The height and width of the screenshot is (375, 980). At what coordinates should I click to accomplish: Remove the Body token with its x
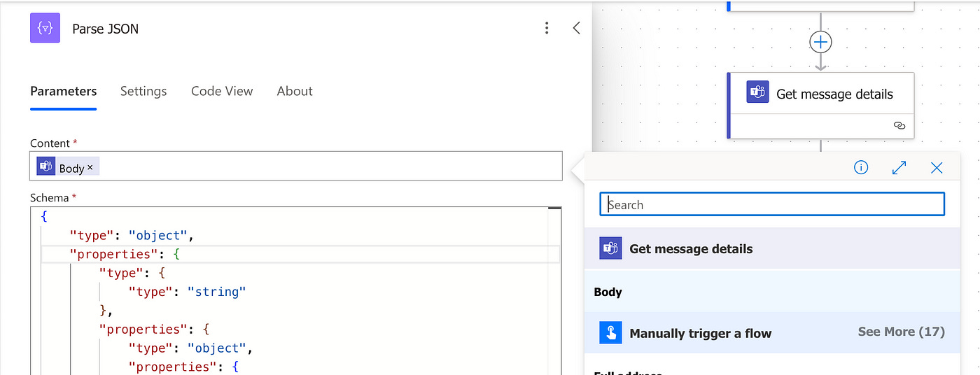click(90, 168)
